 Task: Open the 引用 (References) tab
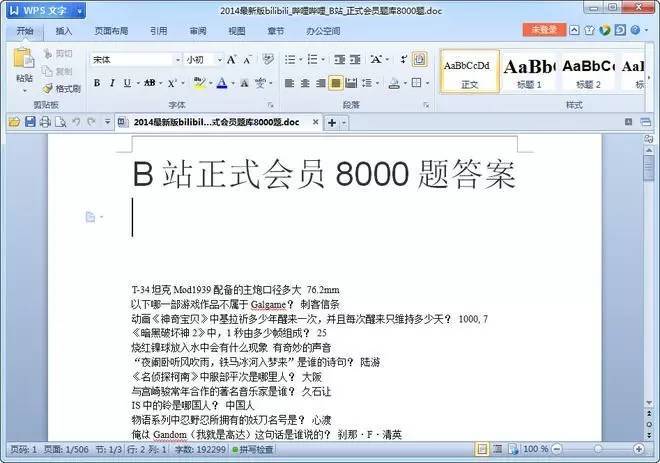158,31
